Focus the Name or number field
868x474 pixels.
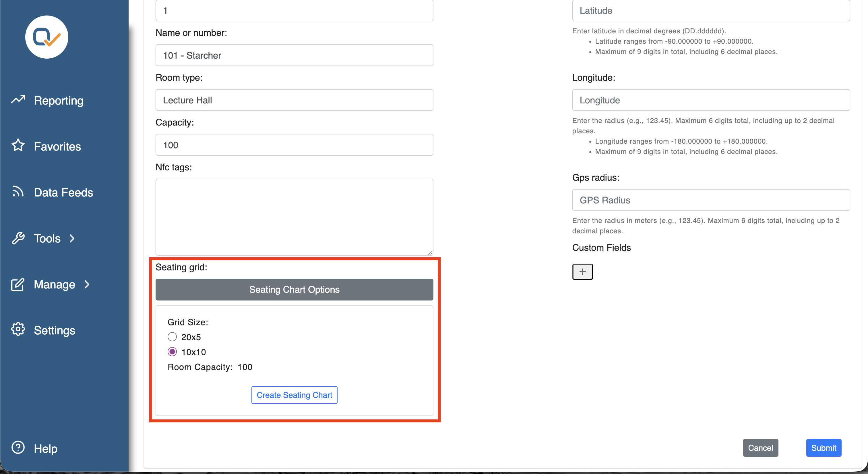(x=294, y=55)
